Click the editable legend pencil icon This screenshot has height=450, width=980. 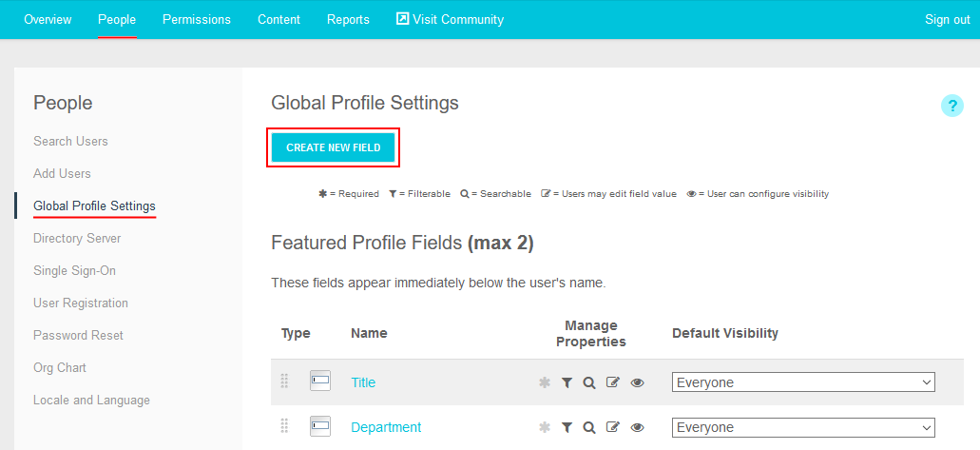click(x=546, y=194)
